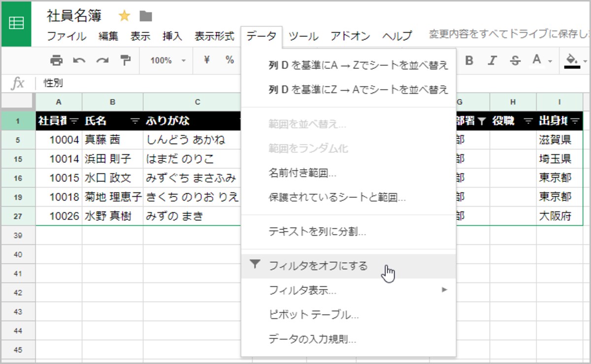
Task: Click cell containing 10026
Action: tap(59, 216)
